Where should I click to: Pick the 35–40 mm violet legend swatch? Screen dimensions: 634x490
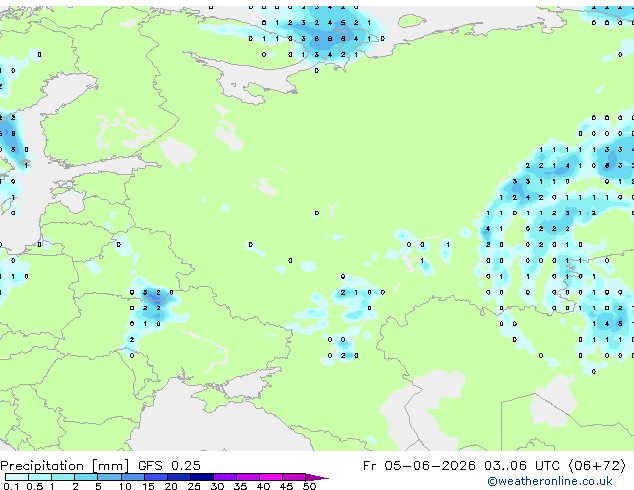pyautogui.click(x=248, y=477)
